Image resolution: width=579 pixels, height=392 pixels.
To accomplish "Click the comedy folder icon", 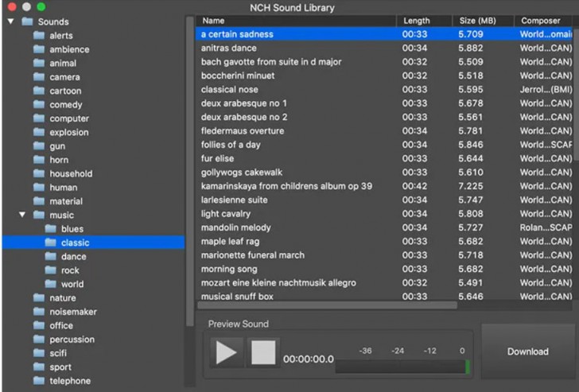I will click(x=39, y=104).
